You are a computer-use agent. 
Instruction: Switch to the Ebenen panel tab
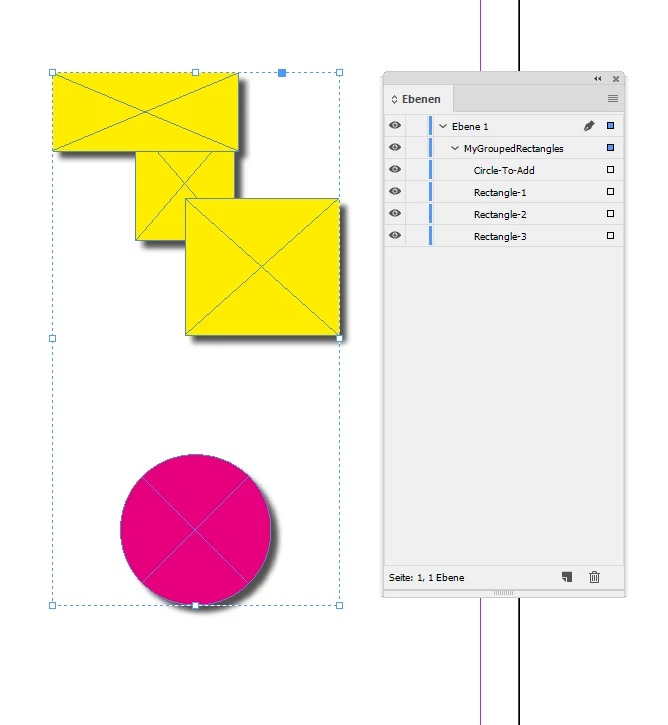click(421, 99)
